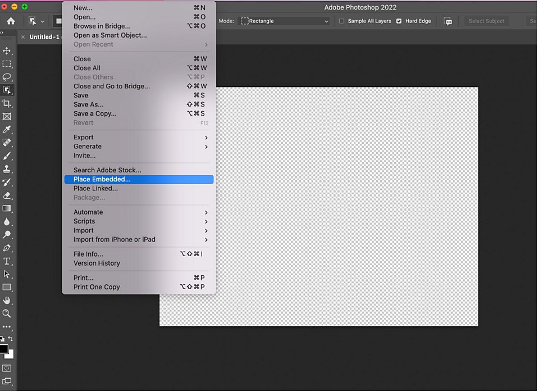Select the Lasso tool
Screen dimensions: 539x392
pyautogui.click(x=7, y=77)
